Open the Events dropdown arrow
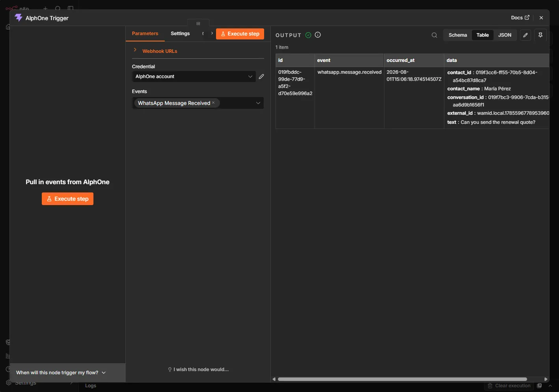559x392 pixels. pyautogui.click(x=258, y=103)
